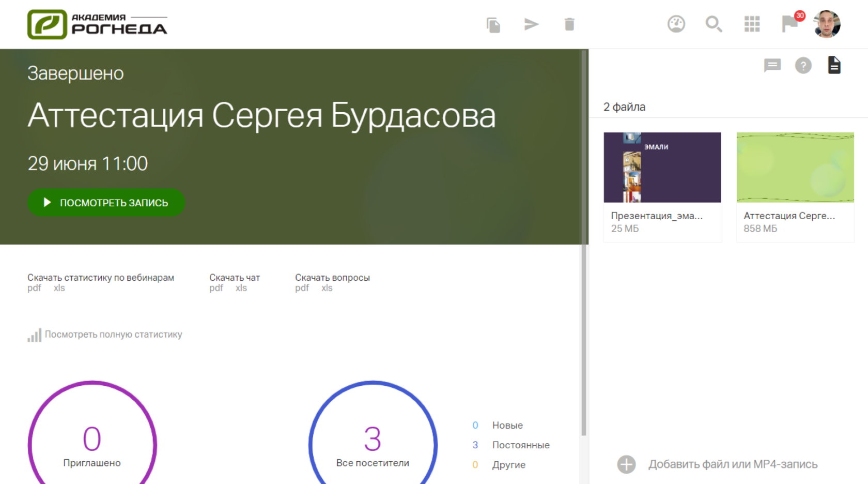Viewport: 868px width, 484px height.
Task: Select the files document tab icon
Action: [x=834, y=66]
